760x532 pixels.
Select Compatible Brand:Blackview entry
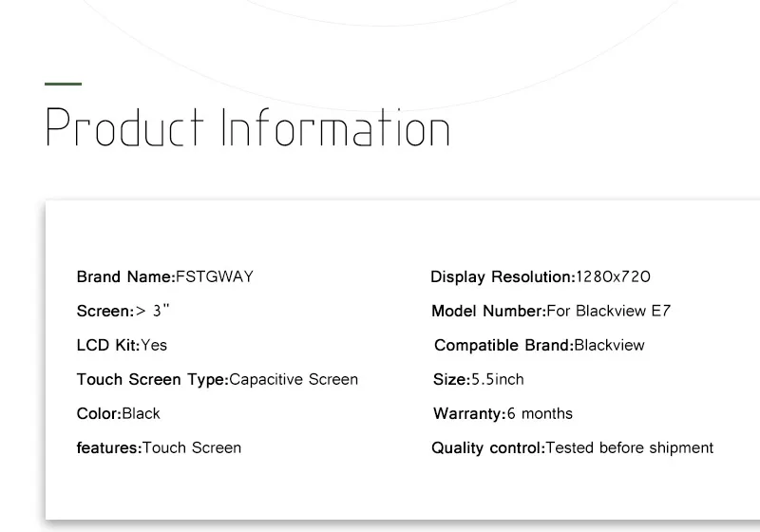tap(540, 345)
